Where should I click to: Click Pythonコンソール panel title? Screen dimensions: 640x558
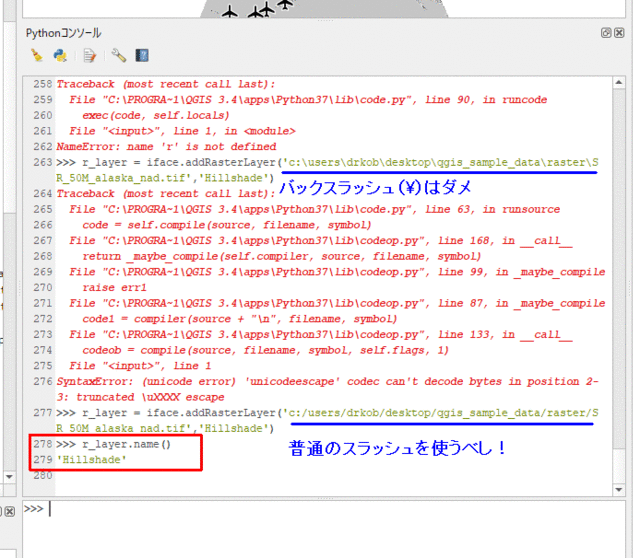(64, 33)
